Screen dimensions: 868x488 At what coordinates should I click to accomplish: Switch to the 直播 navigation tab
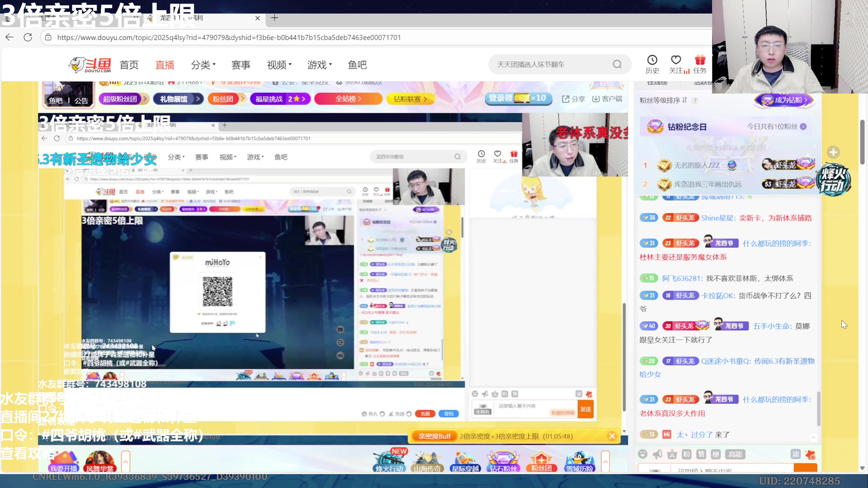(x=165, y=65)
